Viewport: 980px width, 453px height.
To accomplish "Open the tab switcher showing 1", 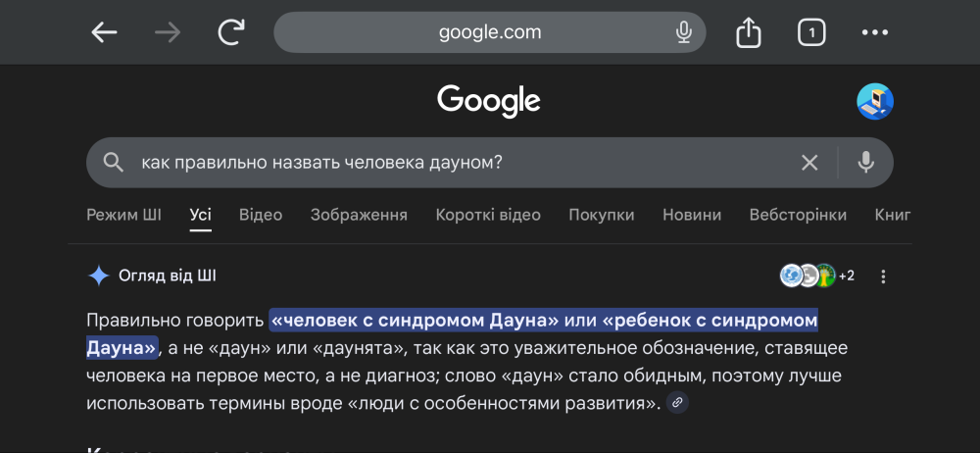I will click(810, 33).
